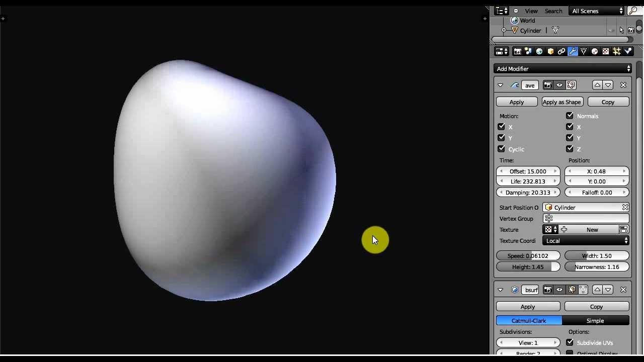Click the World globe icon in outliner

pyautogui.click(x=515, y=21)
